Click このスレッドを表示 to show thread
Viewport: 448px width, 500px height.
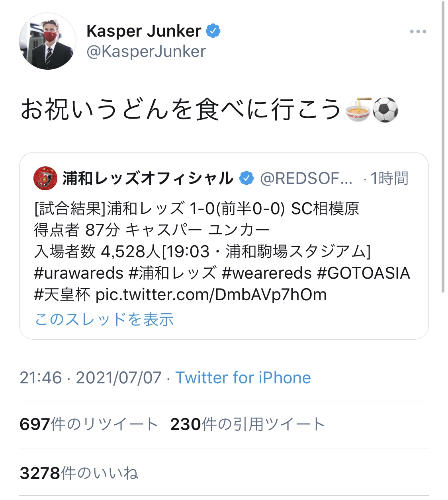click(x=104, y=319)
